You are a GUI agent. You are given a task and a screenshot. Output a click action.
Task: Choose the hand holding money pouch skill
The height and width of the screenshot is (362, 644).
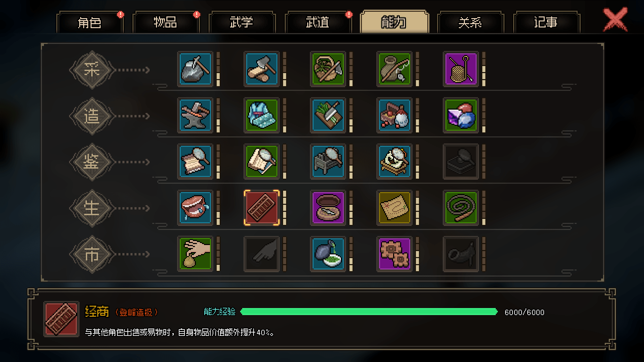point(195,254)
